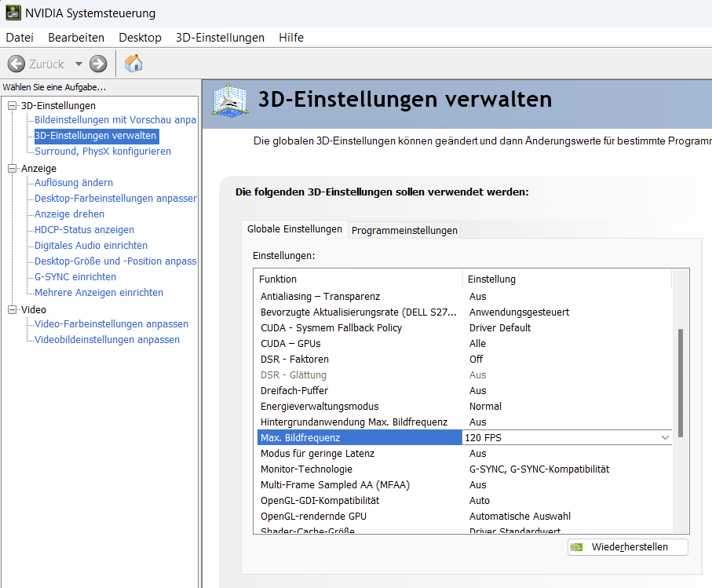Open the Hilfe menu

[291, 37]
